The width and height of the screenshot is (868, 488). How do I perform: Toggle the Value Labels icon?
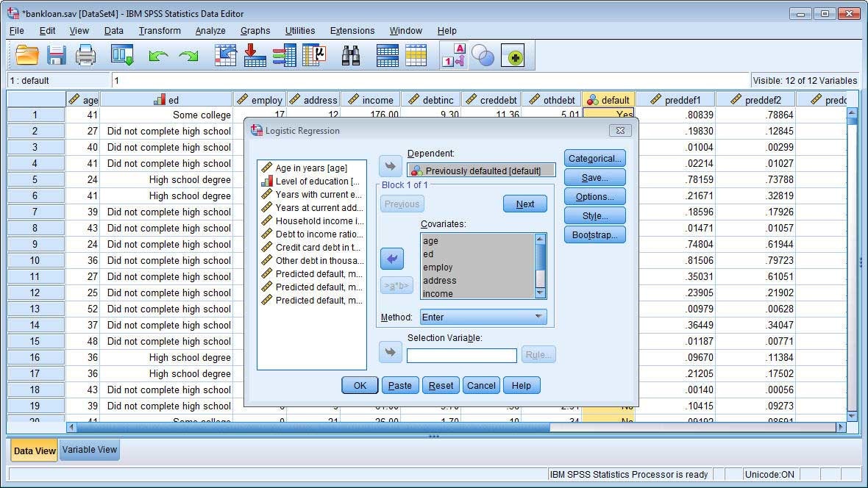452,54
